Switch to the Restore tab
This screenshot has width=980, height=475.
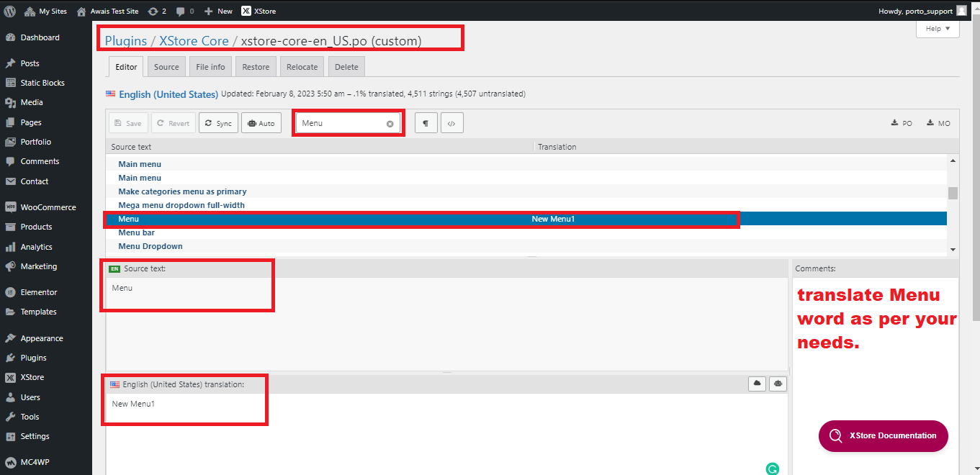coord(256,67)
